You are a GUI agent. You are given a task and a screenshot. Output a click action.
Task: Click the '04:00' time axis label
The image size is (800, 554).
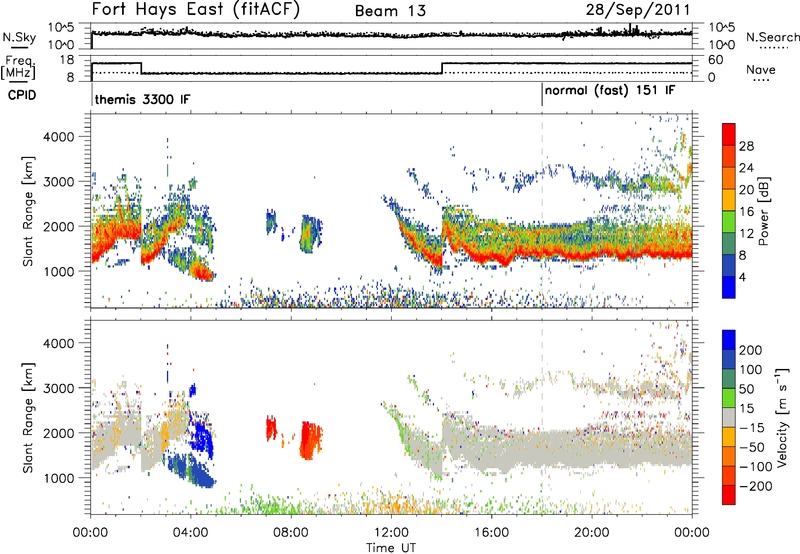point(190,533)
